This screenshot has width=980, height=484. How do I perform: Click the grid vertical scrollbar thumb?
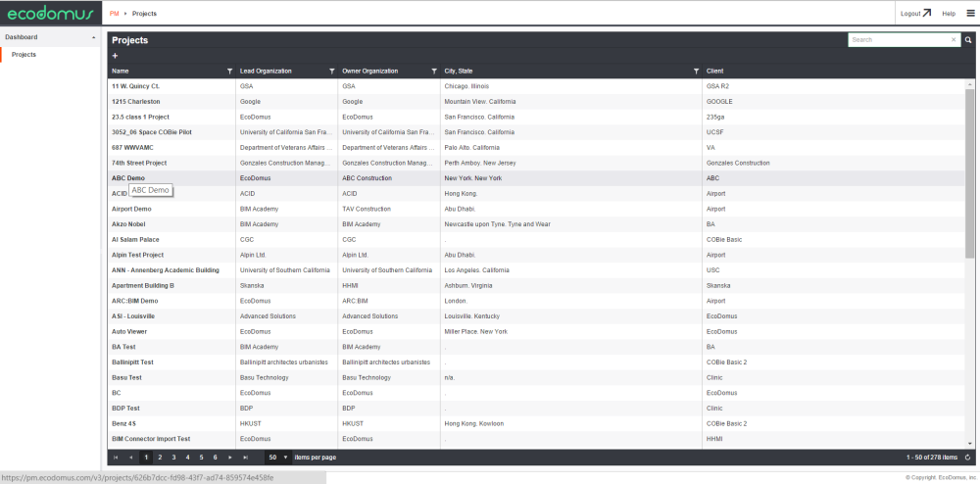click(x=969, y=173)
